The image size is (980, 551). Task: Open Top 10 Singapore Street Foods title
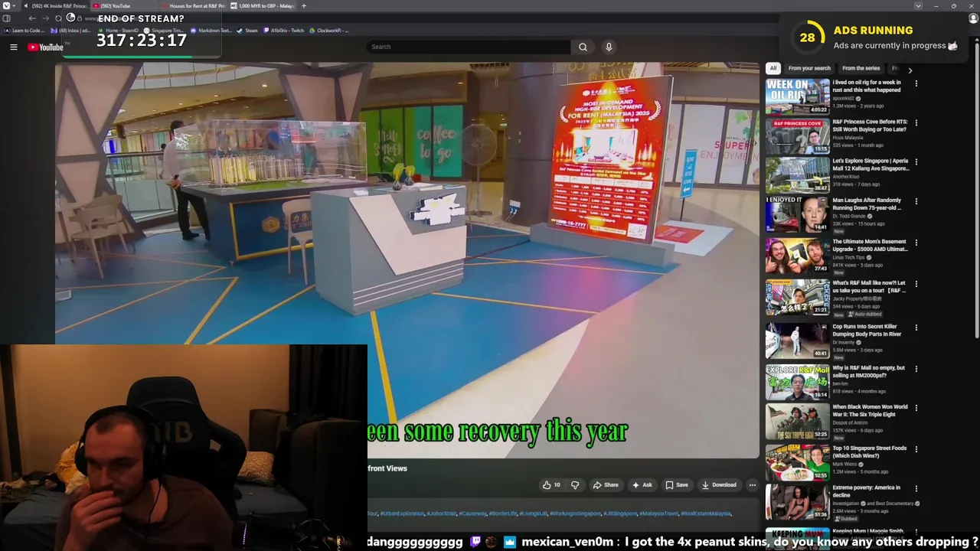869,452
